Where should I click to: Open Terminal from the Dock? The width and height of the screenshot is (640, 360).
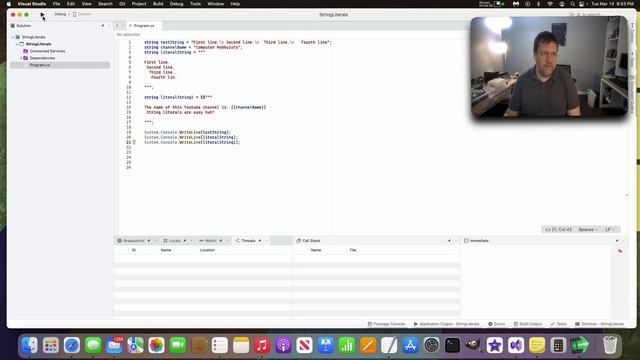click(x=452, y=345)
